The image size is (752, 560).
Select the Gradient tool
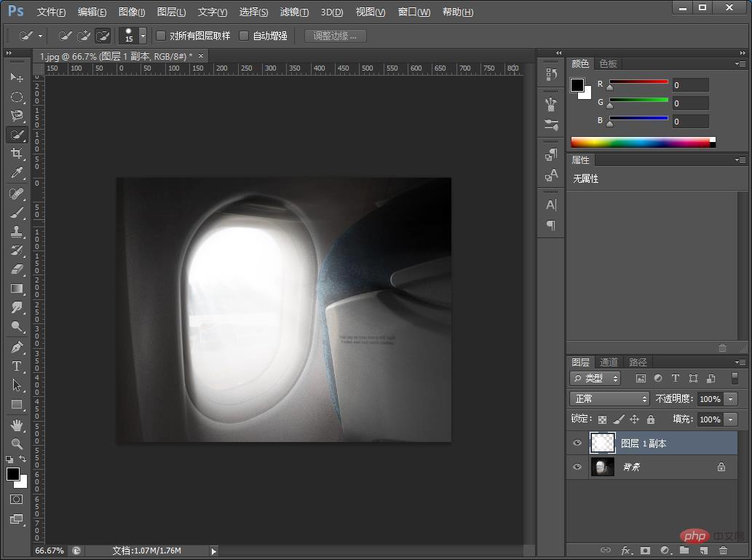17,288
